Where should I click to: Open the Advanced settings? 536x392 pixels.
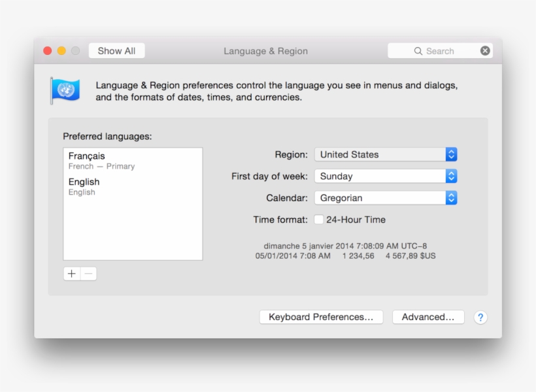[x=428, y=317]
